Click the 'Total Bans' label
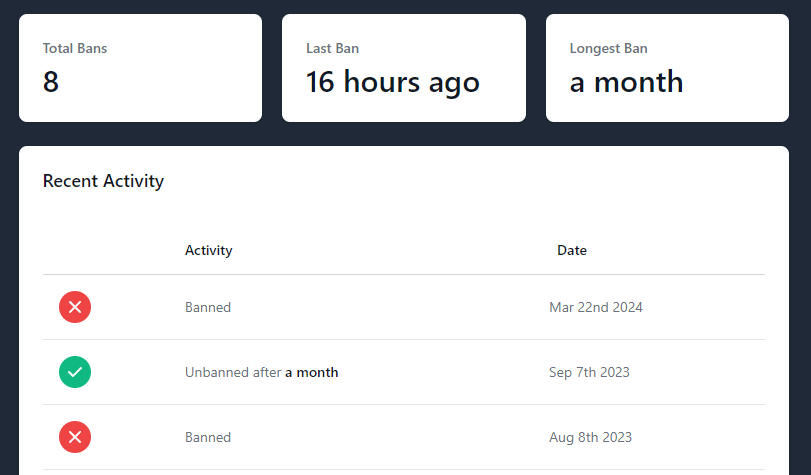 (75, 48)
